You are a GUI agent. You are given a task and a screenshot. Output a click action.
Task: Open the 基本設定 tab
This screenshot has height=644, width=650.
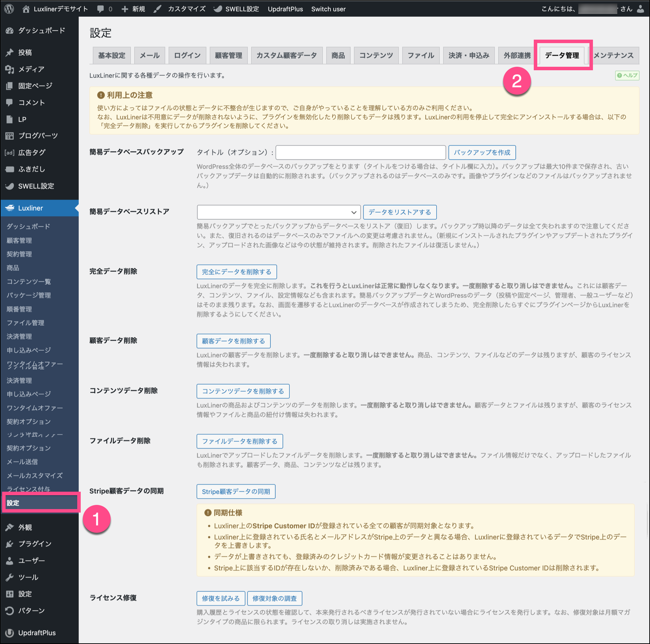112,56
